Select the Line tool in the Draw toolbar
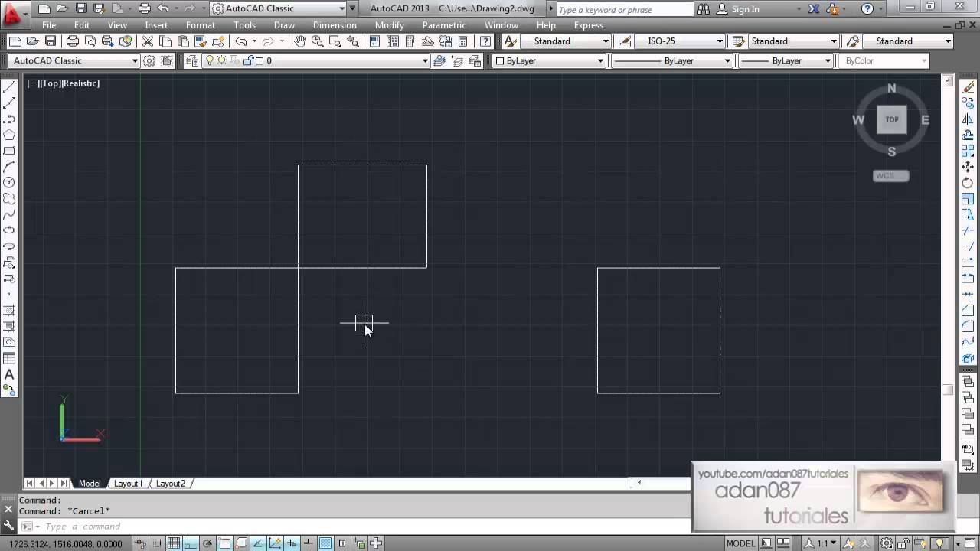The image size is (980, 551). click(9, 87)
